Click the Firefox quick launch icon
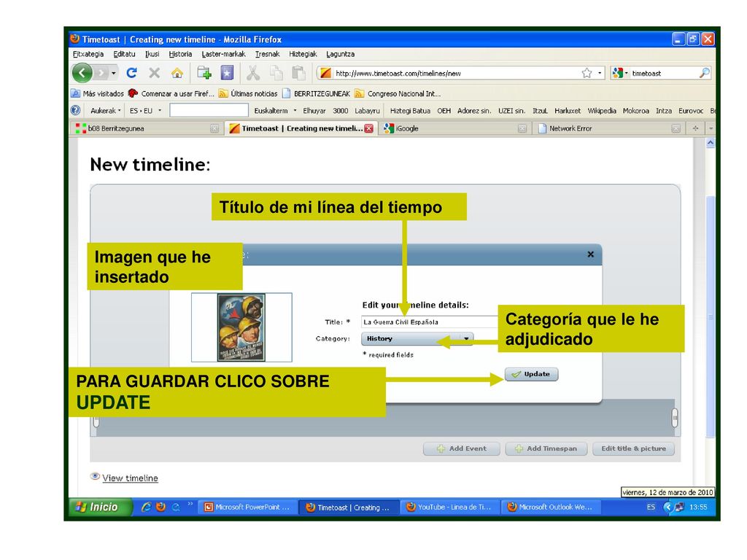Screen dimensions: 747x560 pos(160,507)
